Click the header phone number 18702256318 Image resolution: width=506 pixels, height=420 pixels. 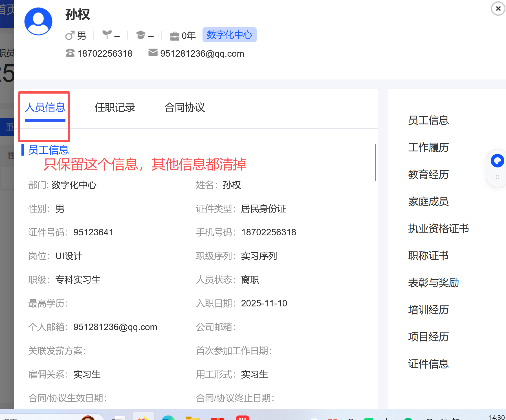click(105, 54)
